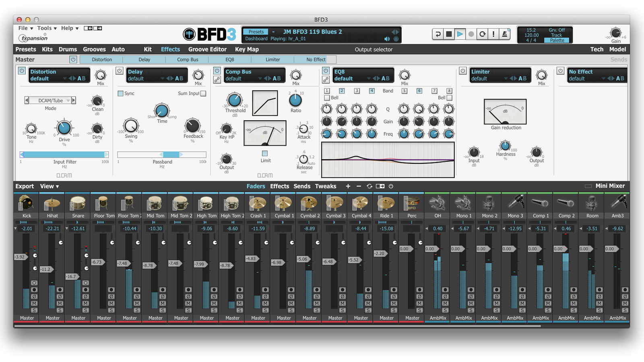
Task: Toggle the metronome button
Action: click(x=504, y=34)
